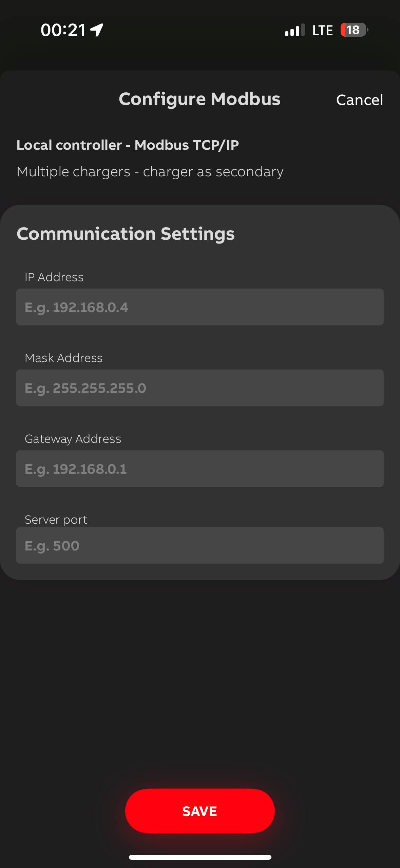Tap the Communication Settings heading
400x868 pixels.
tap(126, 234)
